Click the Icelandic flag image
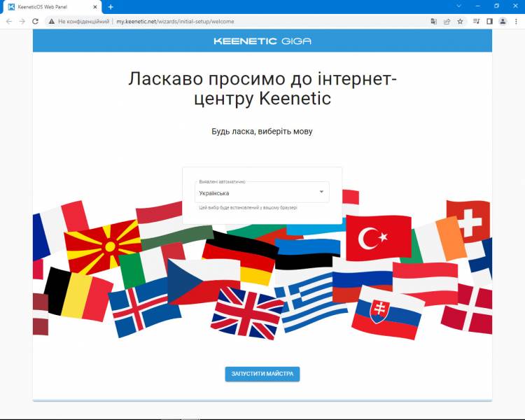The width and height of the screenshot is (525, 420). coord(144,308)
